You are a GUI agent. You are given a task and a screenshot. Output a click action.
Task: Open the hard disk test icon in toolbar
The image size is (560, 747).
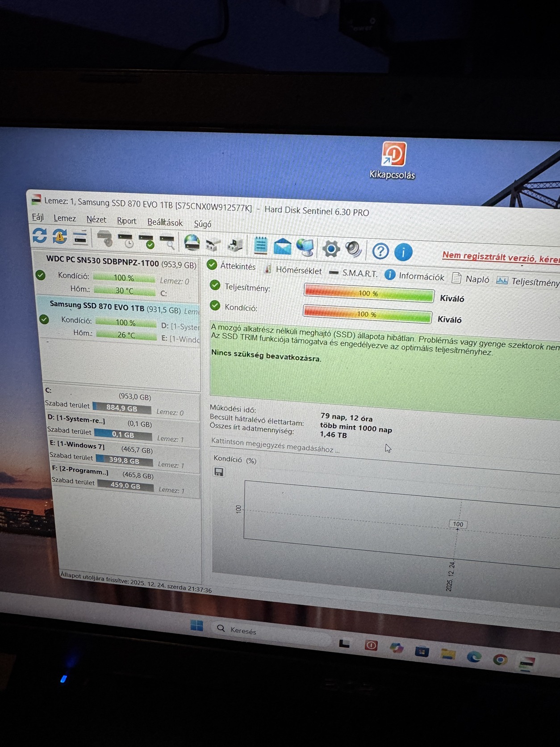coord(105,238)
